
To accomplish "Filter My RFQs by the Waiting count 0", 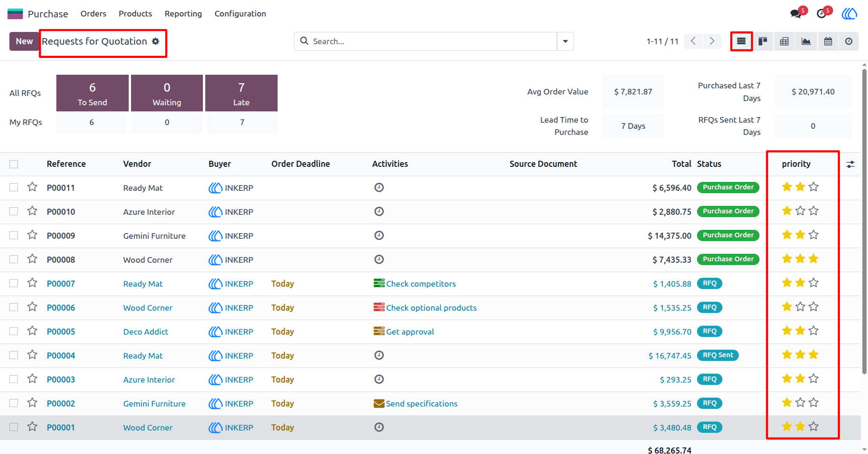I will [x=167, y=123].
